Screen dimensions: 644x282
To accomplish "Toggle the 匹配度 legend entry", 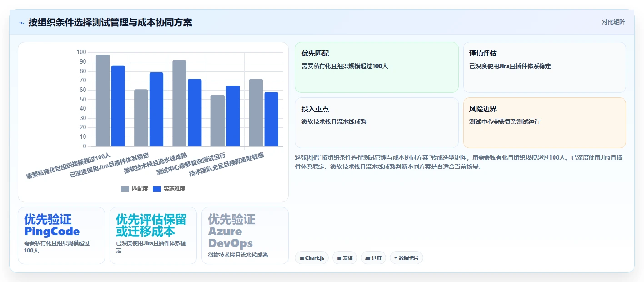I will click(135, 189).
